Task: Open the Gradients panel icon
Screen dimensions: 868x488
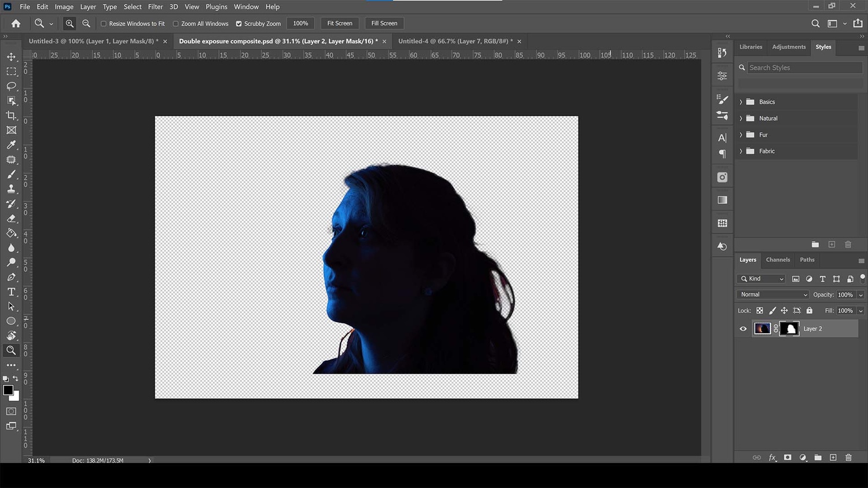Action: pyautogui.click(x=722, y=199)
